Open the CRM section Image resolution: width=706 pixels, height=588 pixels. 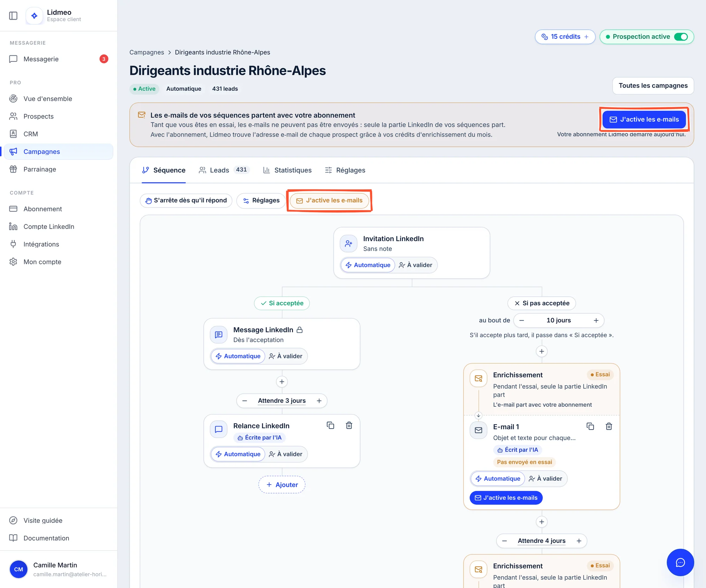59,134
